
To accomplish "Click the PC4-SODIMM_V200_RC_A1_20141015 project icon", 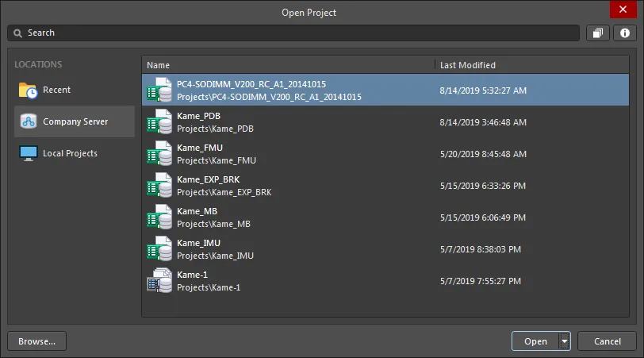I will coord(159,90).
